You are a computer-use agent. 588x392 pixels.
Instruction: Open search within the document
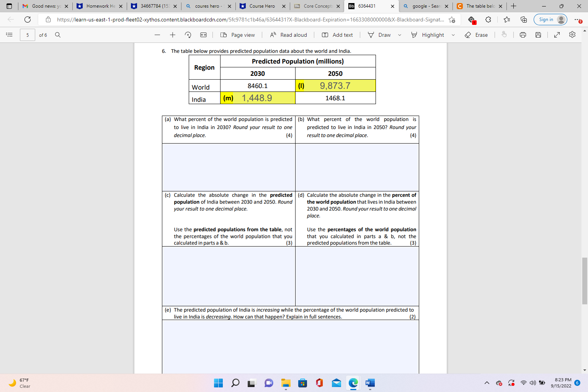point(57,35)
